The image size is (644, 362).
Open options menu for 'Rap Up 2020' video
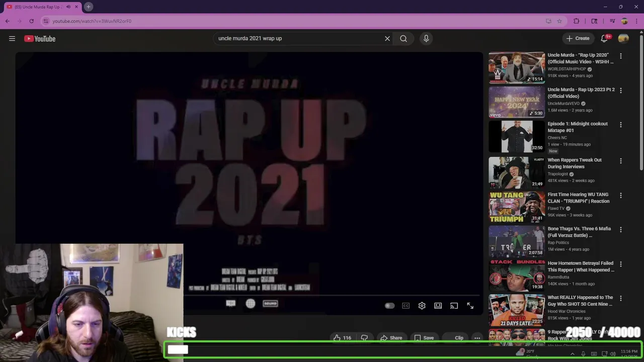[621, 56]
